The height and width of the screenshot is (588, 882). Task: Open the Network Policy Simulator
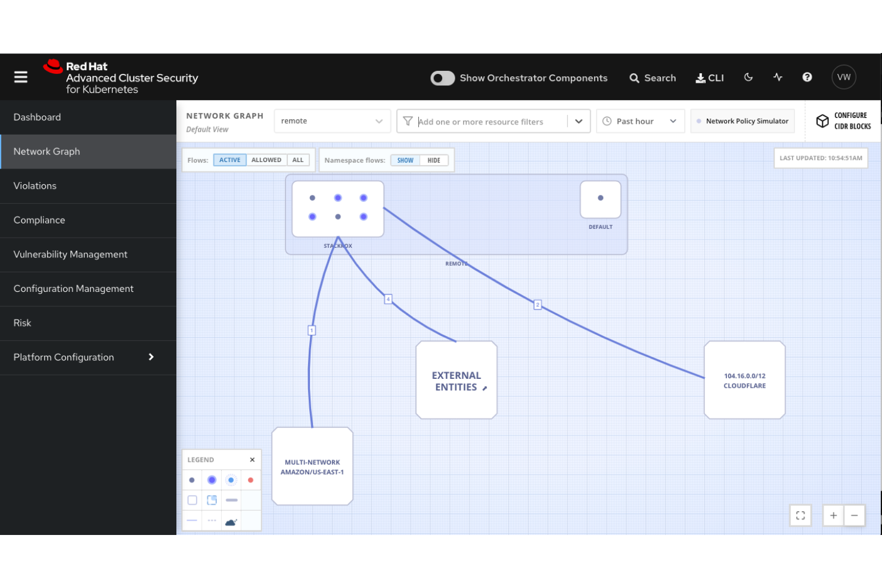pos(743,121)
